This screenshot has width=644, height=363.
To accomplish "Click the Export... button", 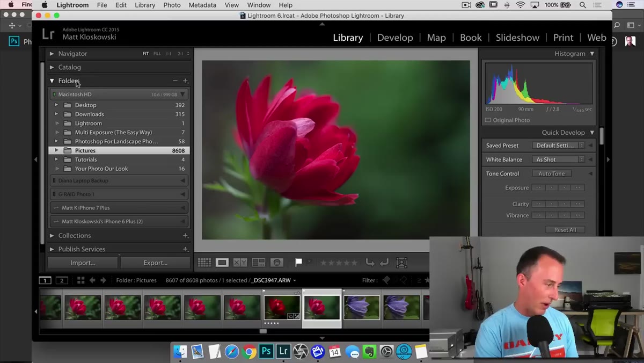I will point(155,263).
